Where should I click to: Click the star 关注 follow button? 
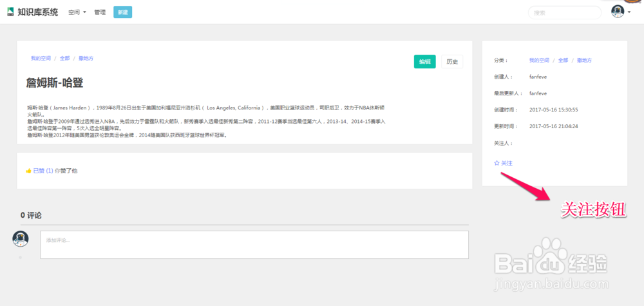tap(503, 163)
